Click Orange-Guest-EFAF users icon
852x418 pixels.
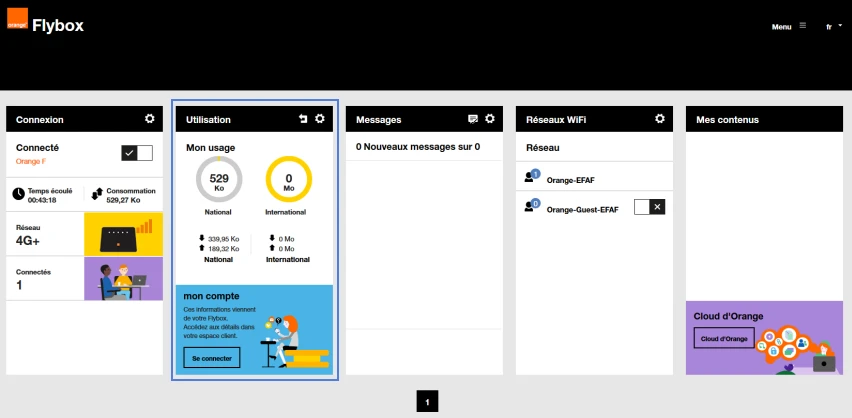tap(531, 205)
